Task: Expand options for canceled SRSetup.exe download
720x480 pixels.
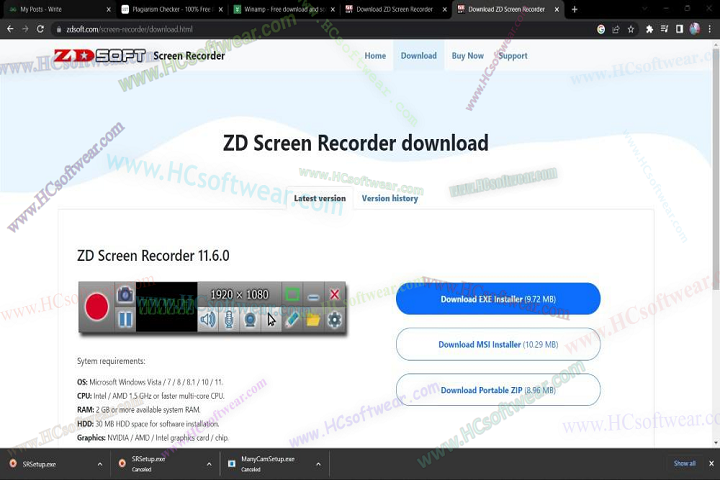Action: (x=209, y=464)
